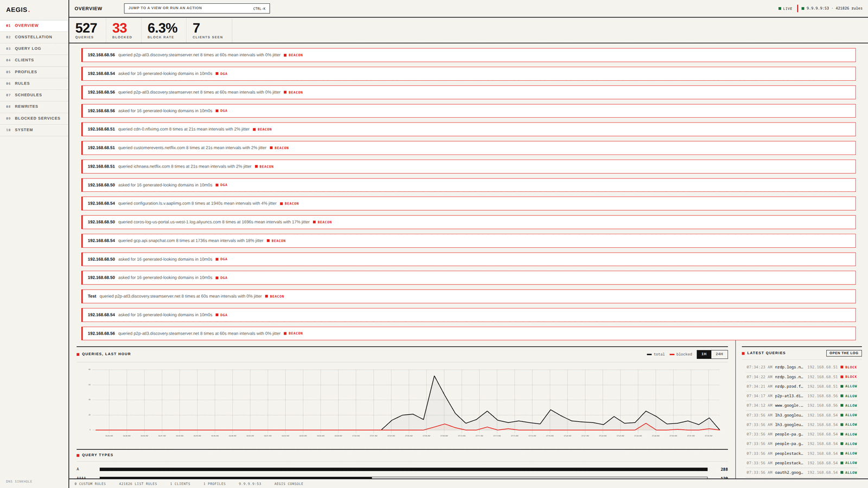Click the red QUERIES, LAST HOUR section marker
This screenshot has height=488, width=868.
coord(78,354)
